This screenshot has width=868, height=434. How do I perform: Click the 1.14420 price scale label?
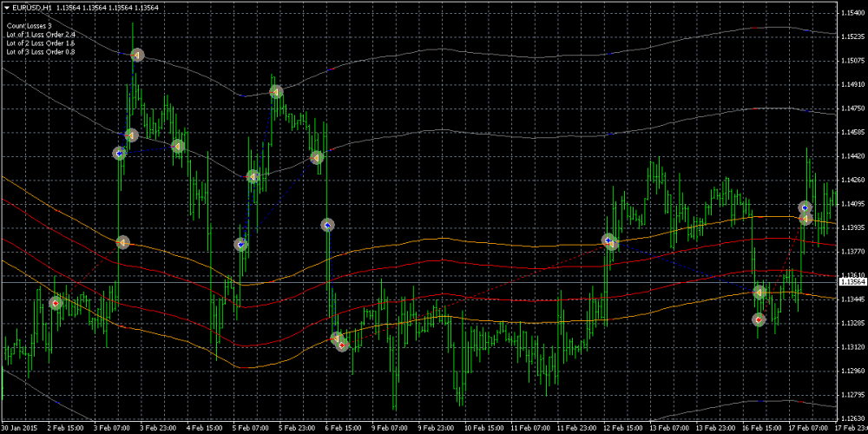[x=852, y=156]
